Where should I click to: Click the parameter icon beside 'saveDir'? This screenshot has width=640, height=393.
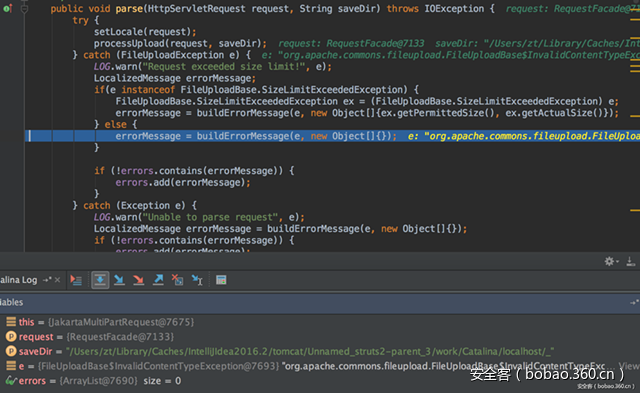pos(11,351)
